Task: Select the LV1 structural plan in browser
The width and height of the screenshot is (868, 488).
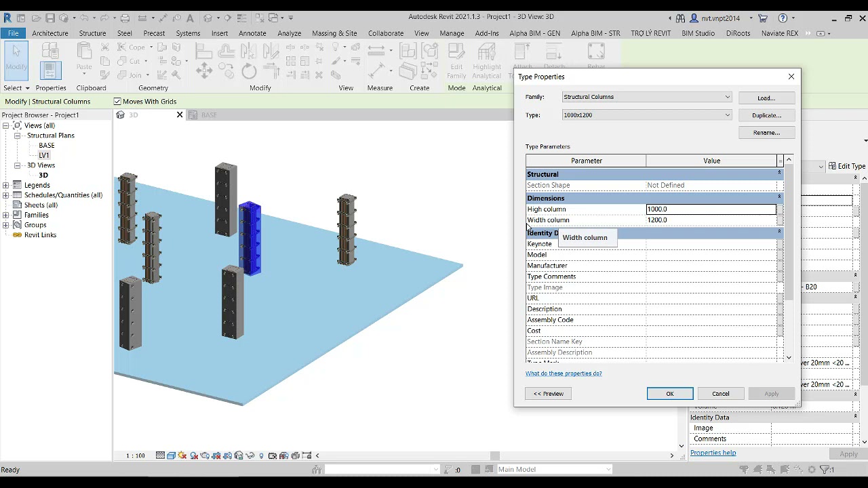Action: [44, 155]
